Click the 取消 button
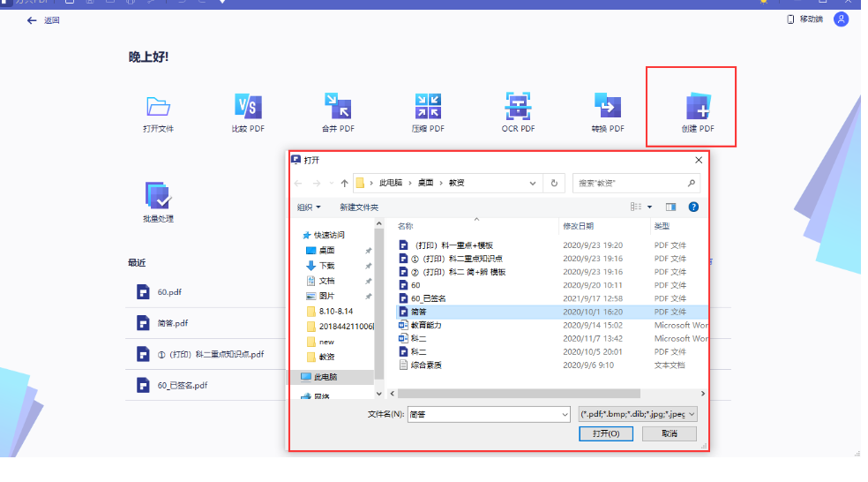 [x=670, y=433]
